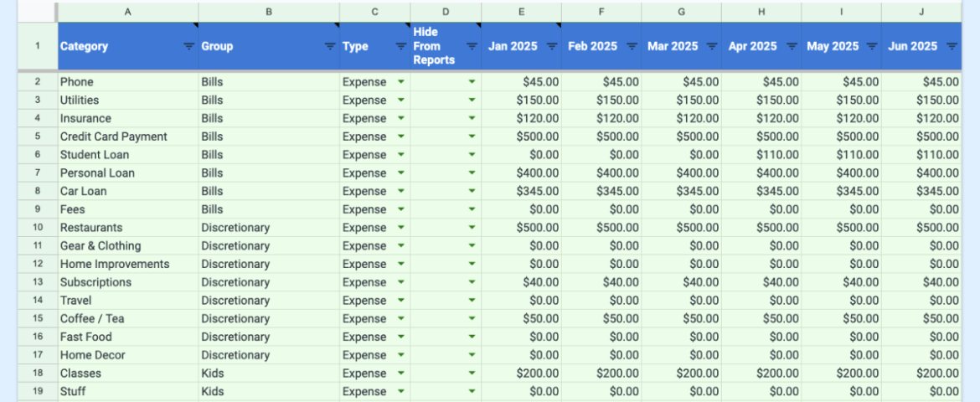This screenshot has height=402, width=980.
Task: Click the select-all corner box
Action: [x=38, y=12]
